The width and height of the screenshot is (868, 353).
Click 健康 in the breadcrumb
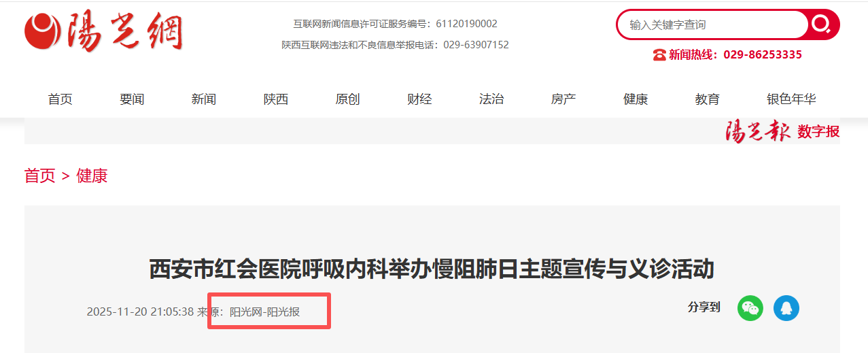tap(92, 176)
